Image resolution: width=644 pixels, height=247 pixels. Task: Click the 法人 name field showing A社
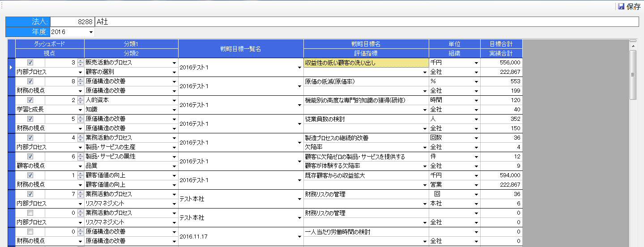coord(367,22)
